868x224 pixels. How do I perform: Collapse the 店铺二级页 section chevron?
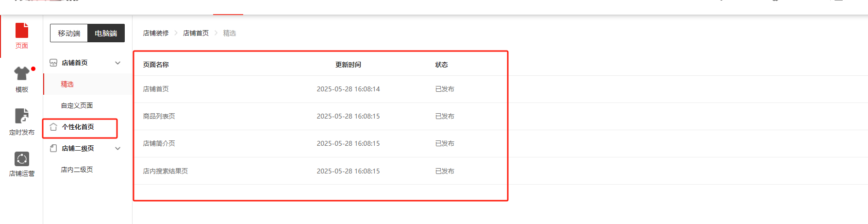pyautogui.click(x=117, y=148)
